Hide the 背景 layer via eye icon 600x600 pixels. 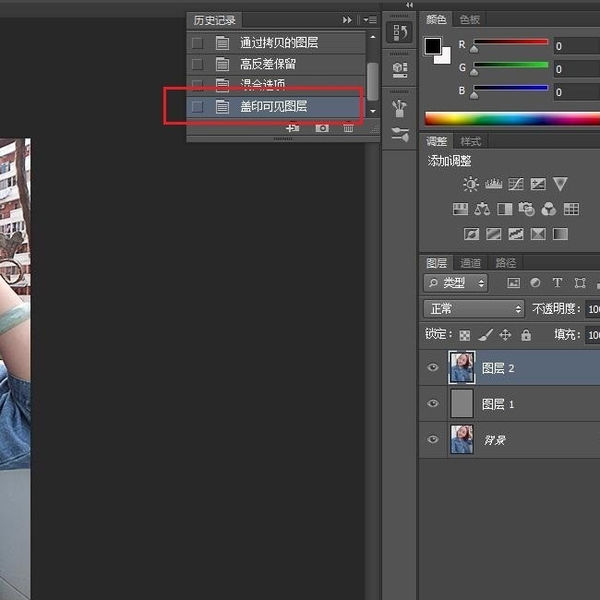[433, 439]
